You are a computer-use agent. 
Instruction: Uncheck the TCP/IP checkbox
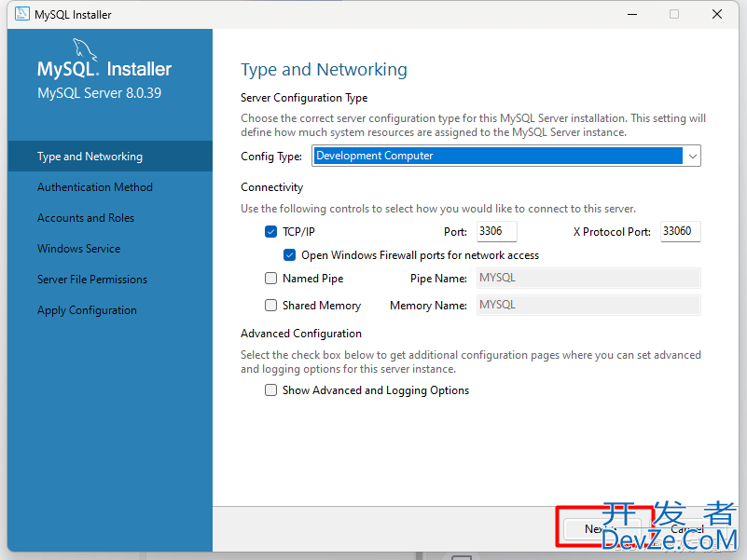[x=270, y=232]
